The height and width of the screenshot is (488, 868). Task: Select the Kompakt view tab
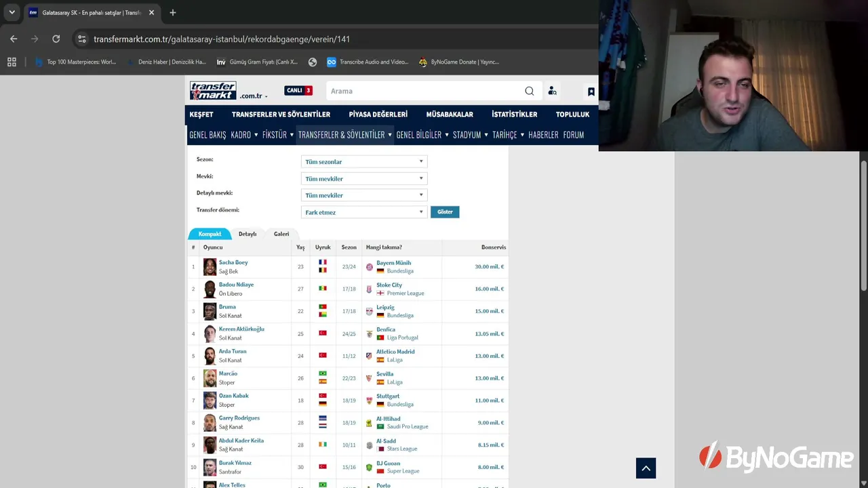point(210,234)
